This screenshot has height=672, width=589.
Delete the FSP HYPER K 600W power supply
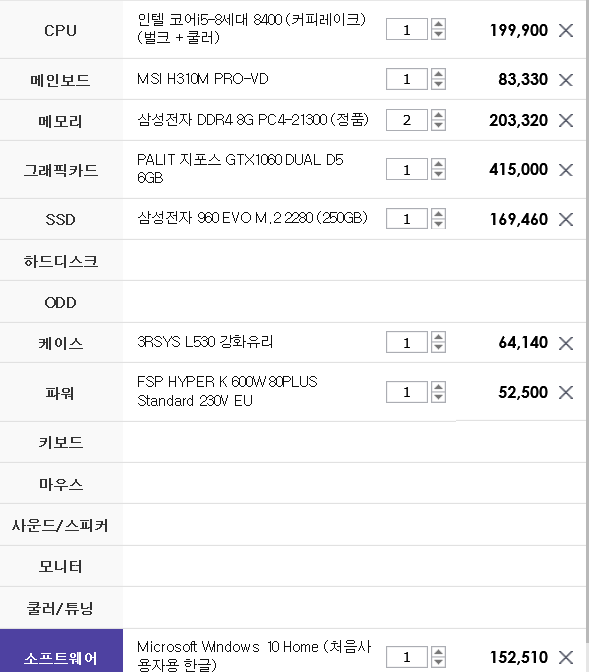566,392
